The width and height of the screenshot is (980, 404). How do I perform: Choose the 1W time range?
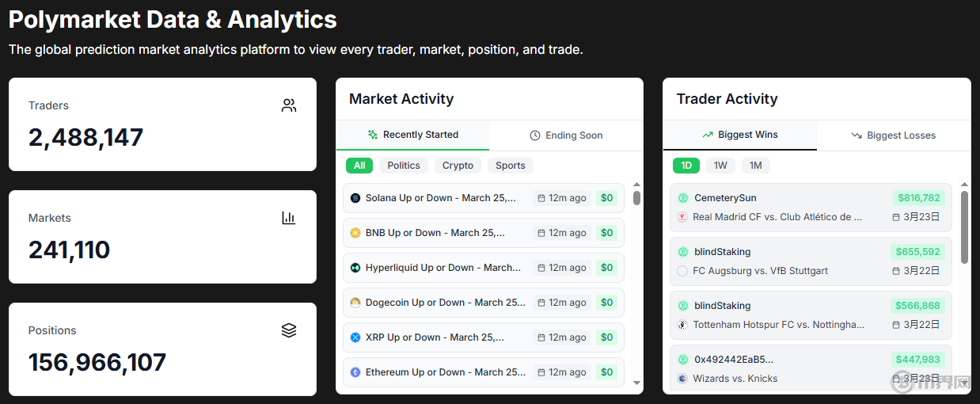tap(720, 166)
